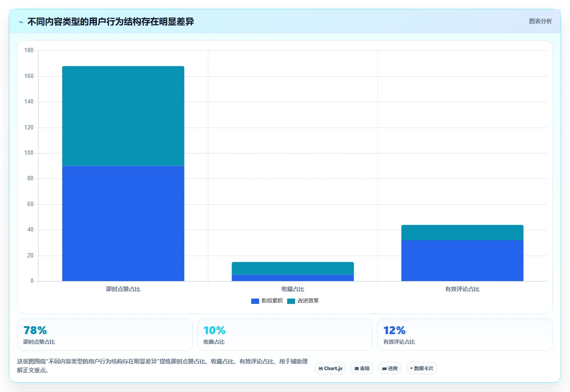Viewport: 570px width, 392px height.
Task: Click the 60 y-axis tick value
Action: point(30,204)
